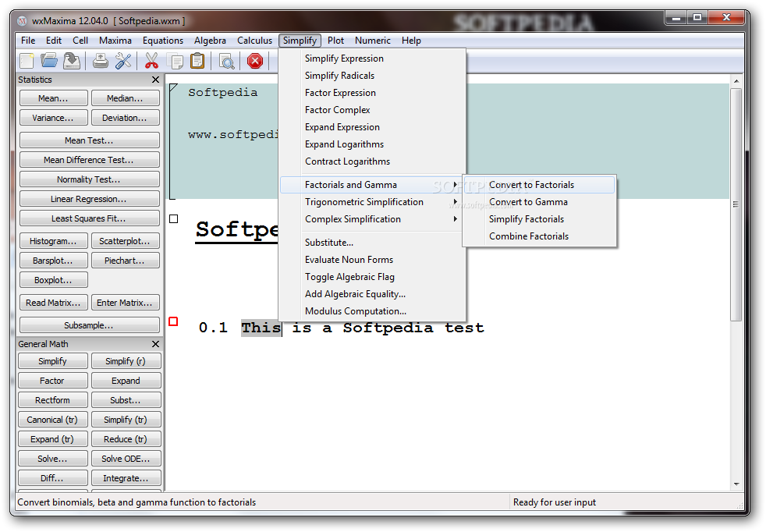Click the Enter Matrix... button
The image size is (766, 532).
(125, 303)
